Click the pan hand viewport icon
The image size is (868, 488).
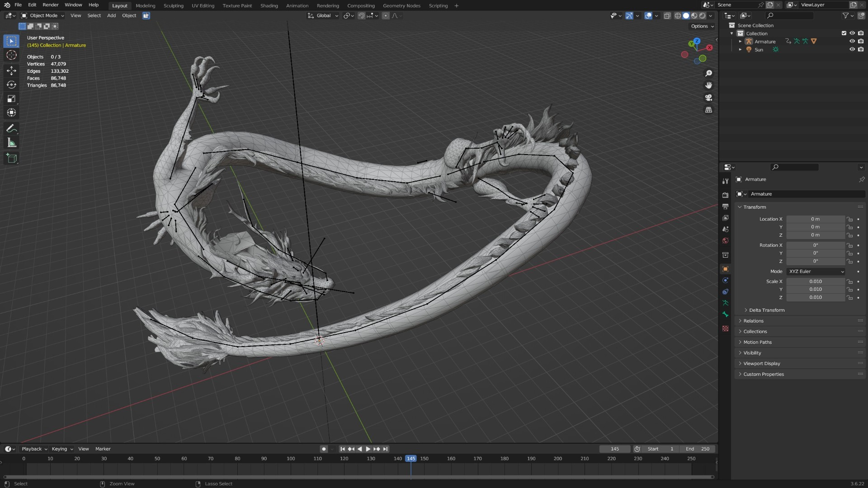(x=708, y=85)
